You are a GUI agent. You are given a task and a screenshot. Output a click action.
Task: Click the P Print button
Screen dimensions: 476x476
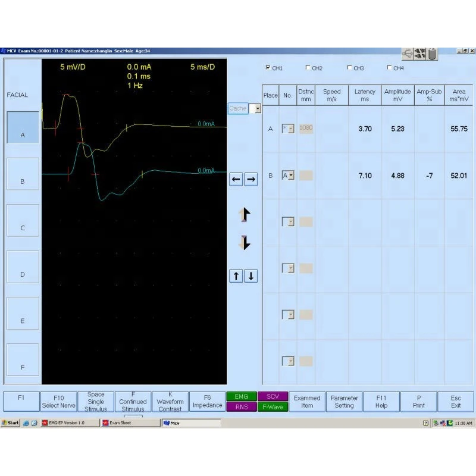click(x=419, y=401)
